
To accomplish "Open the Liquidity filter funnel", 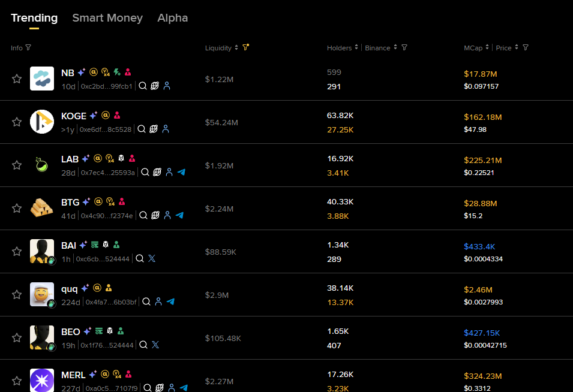I will 246,47.
